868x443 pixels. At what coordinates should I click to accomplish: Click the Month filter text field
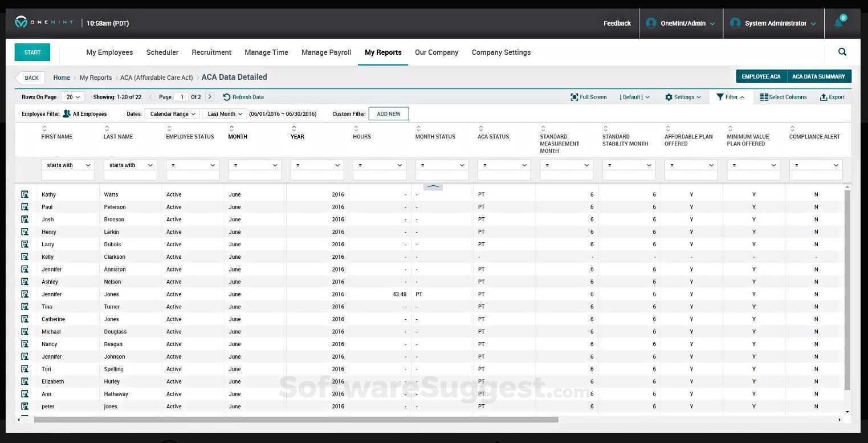(255, 176)
